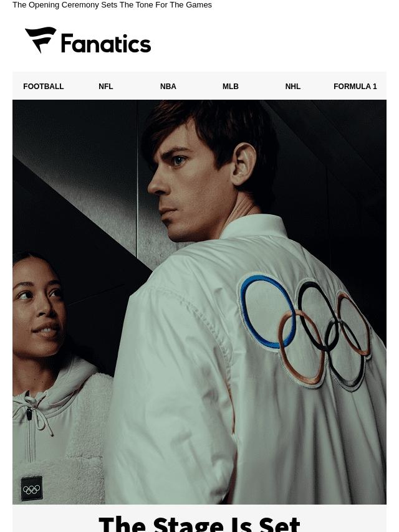Image resolution: width=399 pixels, height=532 pixels.
Task: Click the Fanatics flag logo icon
Action: [41, 40]
